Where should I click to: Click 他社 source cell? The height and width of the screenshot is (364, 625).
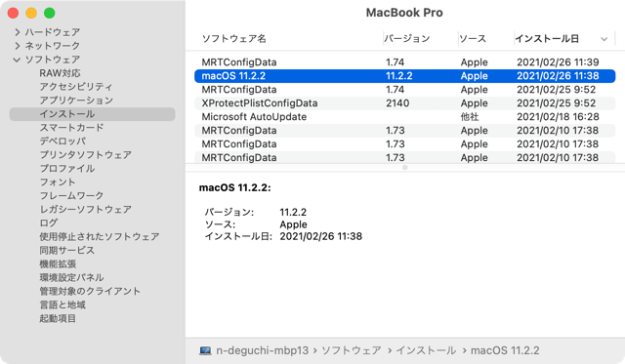(x=470, y=117)
